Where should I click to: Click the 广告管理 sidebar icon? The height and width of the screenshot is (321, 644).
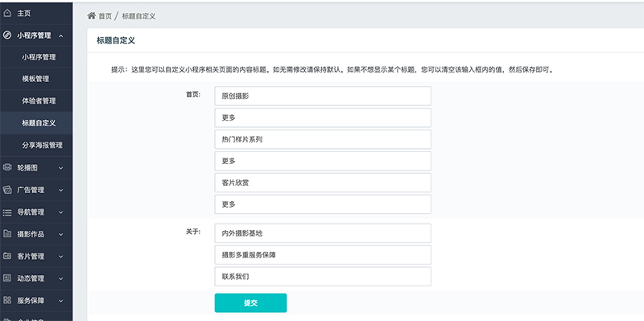[x=7, y=190]
